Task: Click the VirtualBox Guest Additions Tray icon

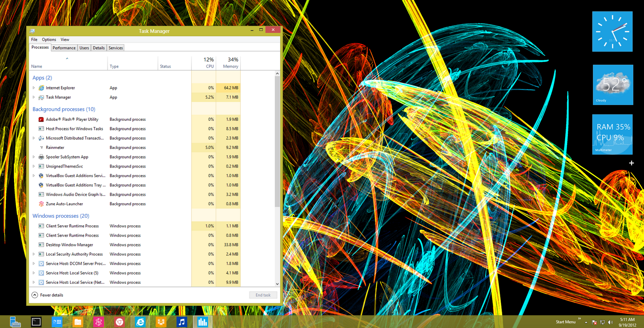Action: coord(41,185)
